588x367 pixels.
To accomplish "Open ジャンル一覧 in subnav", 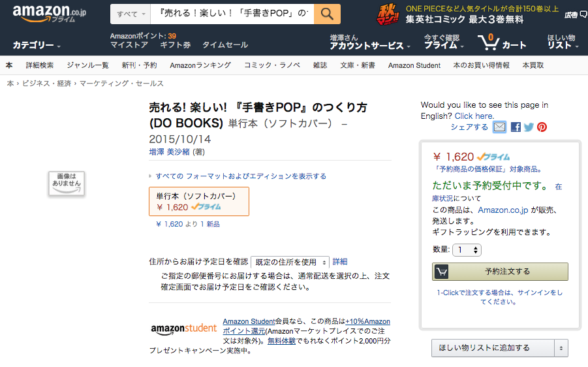I will [87, 65].
